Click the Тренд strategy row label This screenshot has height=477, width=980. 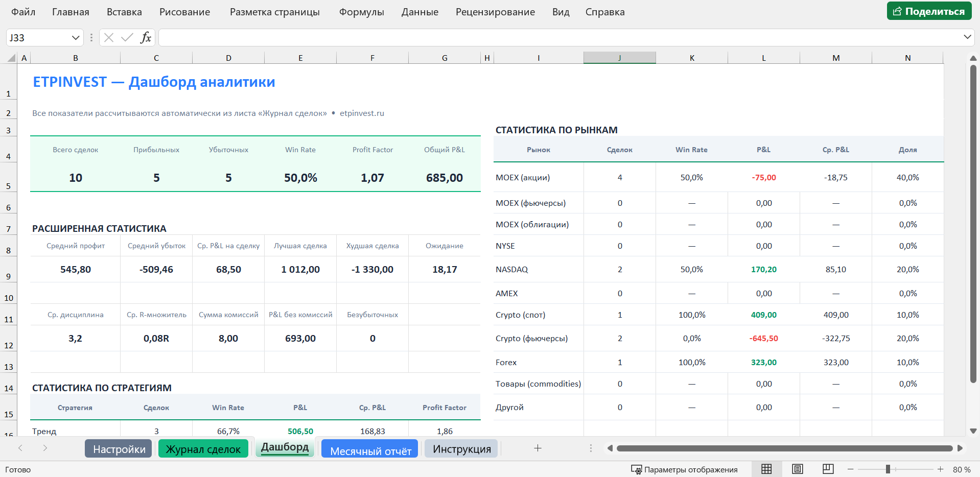point(44,431)
